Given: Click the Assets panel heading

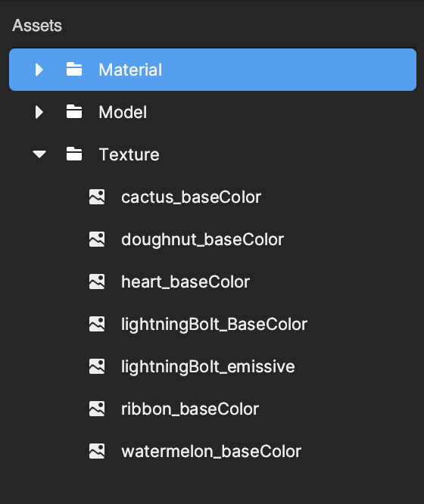Looking at the screenshot, I should pyautogui.click(x=37, y=26).
